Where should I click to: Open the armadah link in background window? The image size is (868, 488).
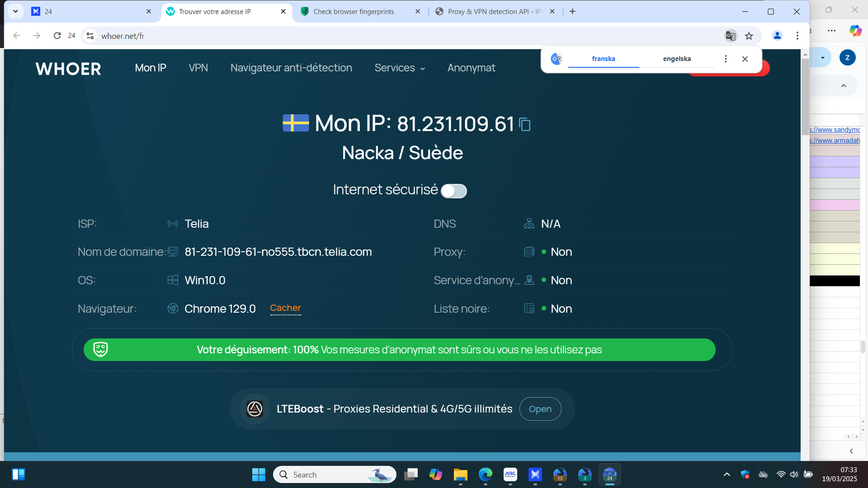(835, 141)
